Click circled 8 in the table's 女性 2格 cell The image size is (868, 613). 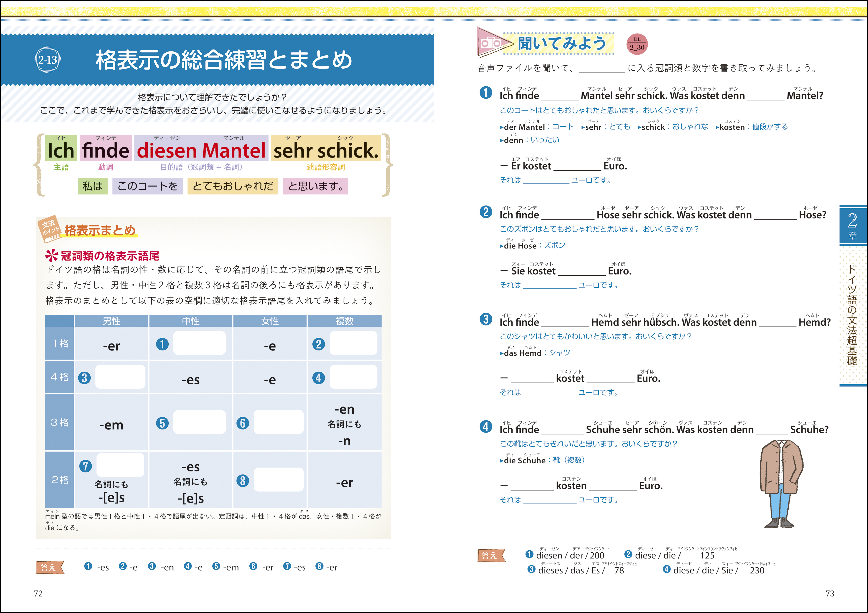(x=243, y=481)
